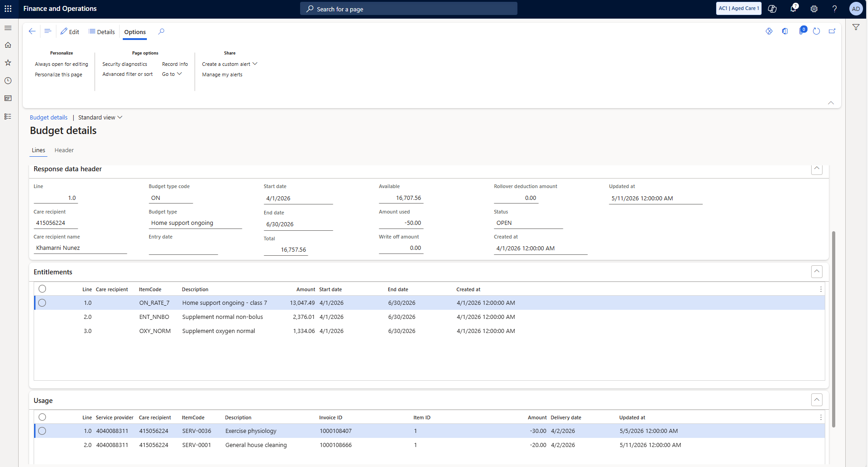
Task: Click the Supplement oxygen normal description
Action: coord(219,331)
